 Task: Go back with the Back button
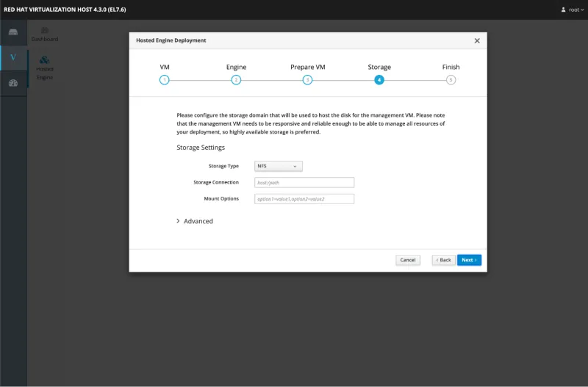tap(443, 260)
